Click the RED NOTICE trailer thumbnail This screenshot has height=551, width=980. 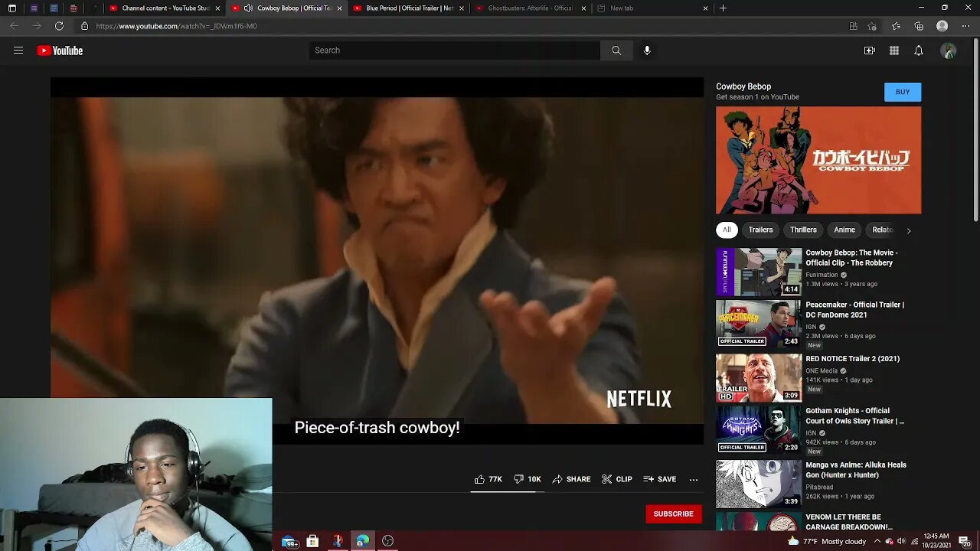pos(759,378)
